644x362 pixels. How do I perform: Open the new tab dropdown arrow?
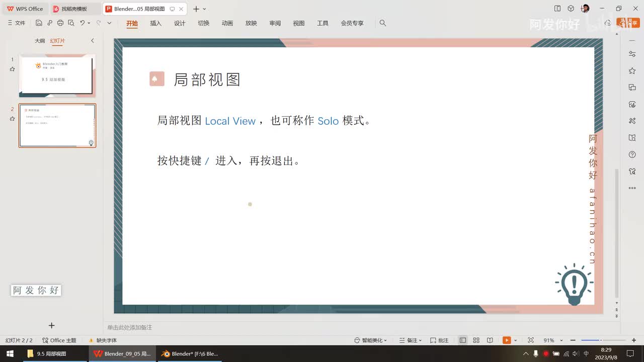pyautogui.click(x=204, y=9)
